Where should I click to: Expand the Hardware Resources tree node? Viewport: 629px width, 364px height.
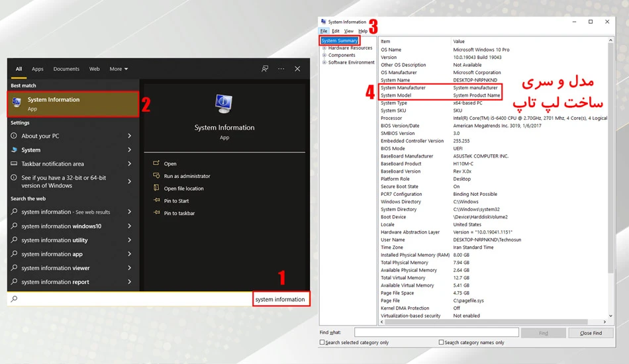324,48
